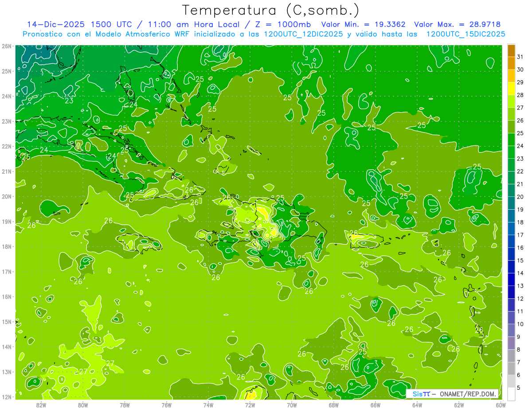Viewport: 532px width, 411px height.
Task: Click the '78W' longitude axis label
Action: [125, 405]
